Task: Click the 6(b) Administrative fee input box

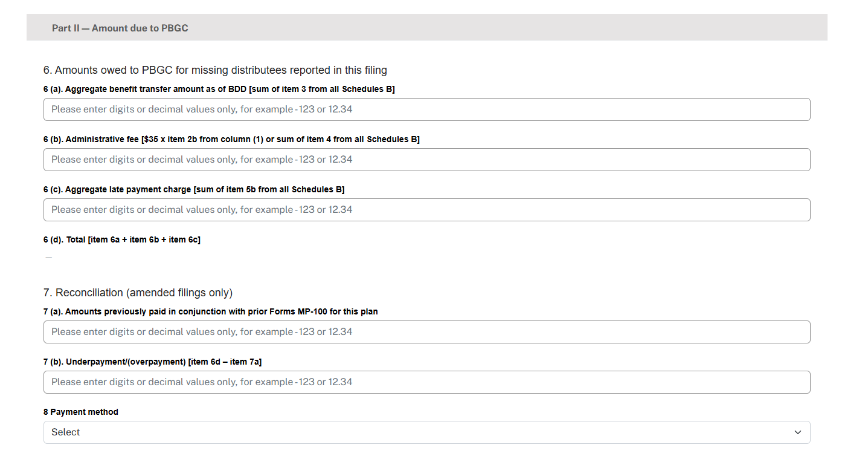Action: click(x=426, y=160)
